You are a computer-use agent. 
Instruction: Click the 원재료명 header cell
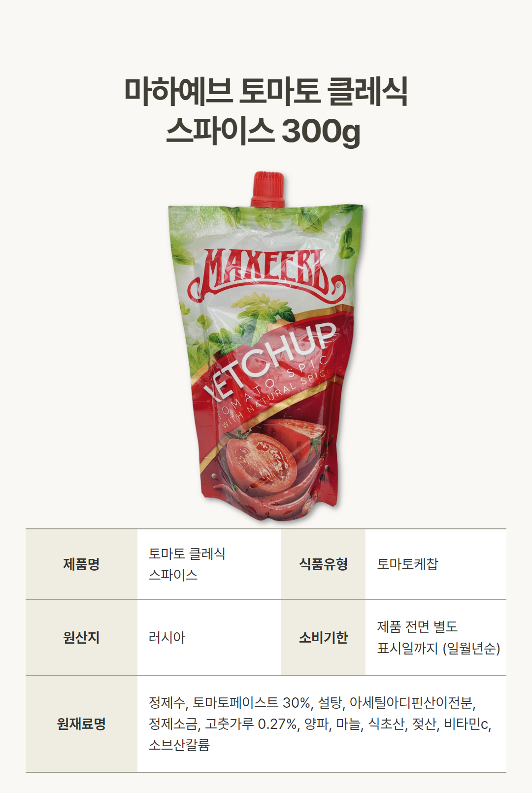[x=81, y=724]
